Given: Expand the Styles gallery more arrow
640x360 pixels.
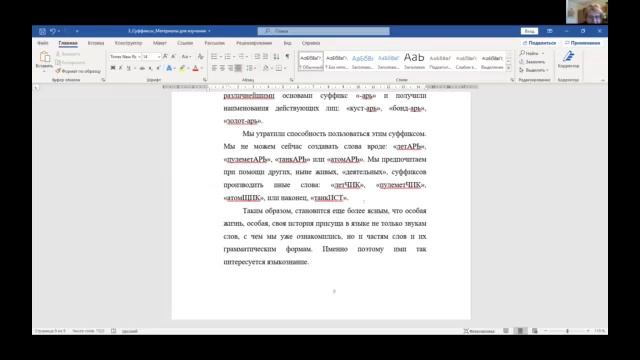Looking at the screenshot, I should coord(509,69).
